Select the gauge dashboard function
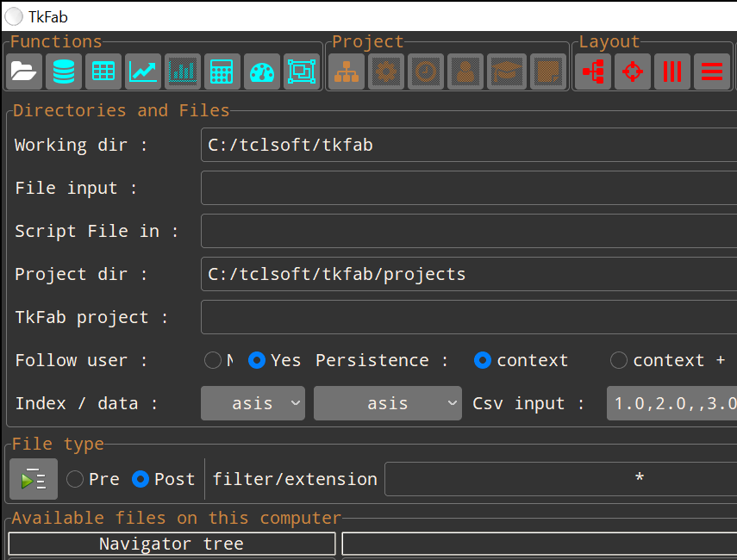737x560 pixels. [x=261, y=71]
